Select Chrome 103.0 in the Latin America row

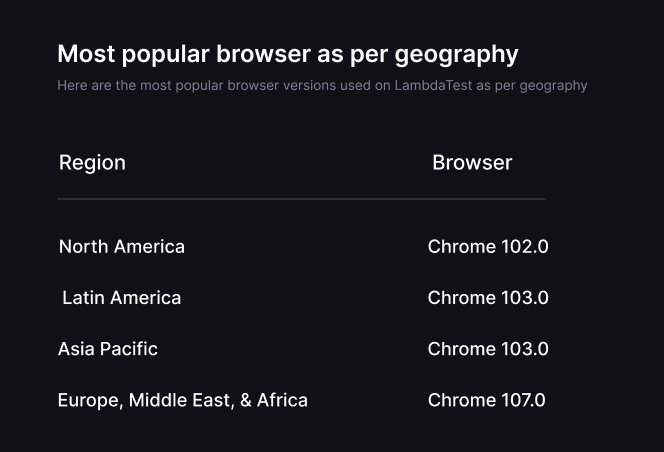(488, 298)
